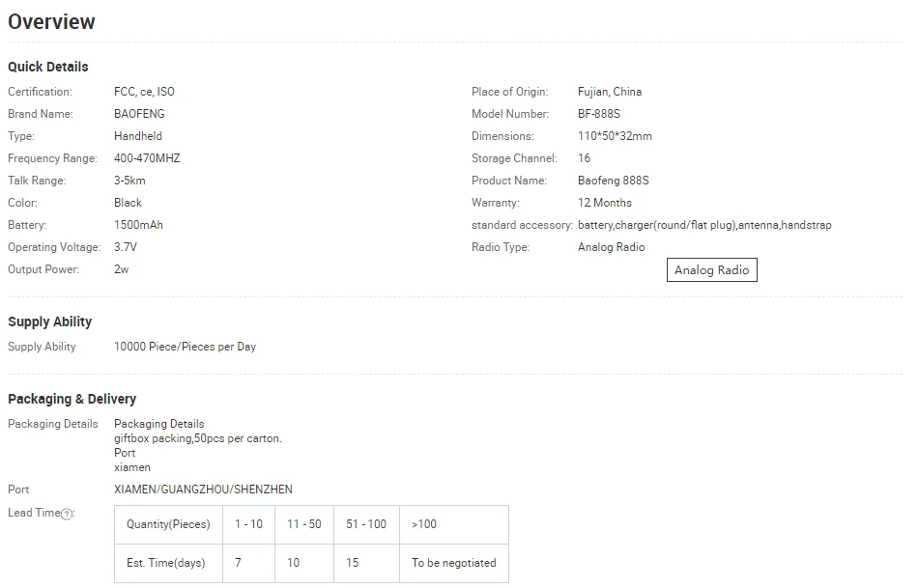The width and height of the screenshot is (918, 588).
Task: Click the port value XIAMEN/GUANGZHOU/SHENZHEN
Action: [x=203, y=490]
